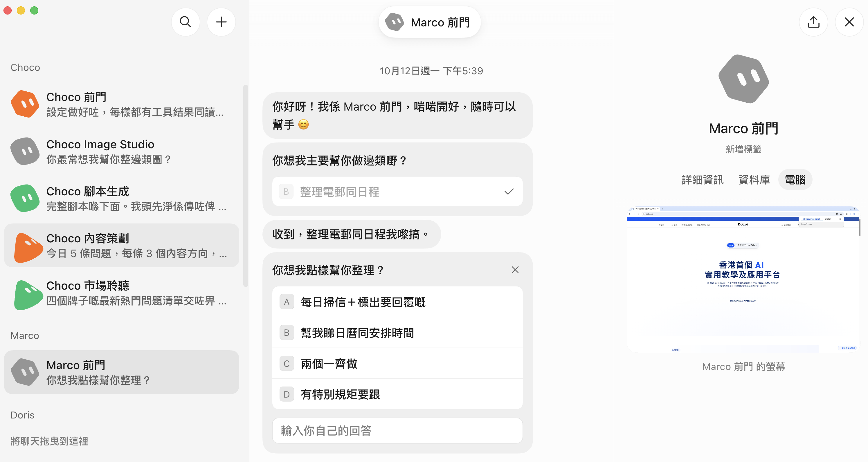Image resolution: width=868 pixels, height=462 pixels.
Task: Switch to the 電腦 tab
Action: pyautogui.click(x=795, y=179)
